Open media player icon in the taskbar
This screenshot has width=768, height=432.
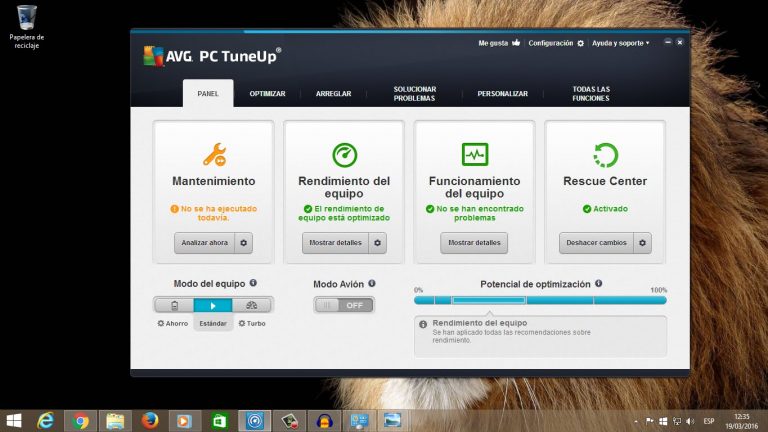coord(185,421)
